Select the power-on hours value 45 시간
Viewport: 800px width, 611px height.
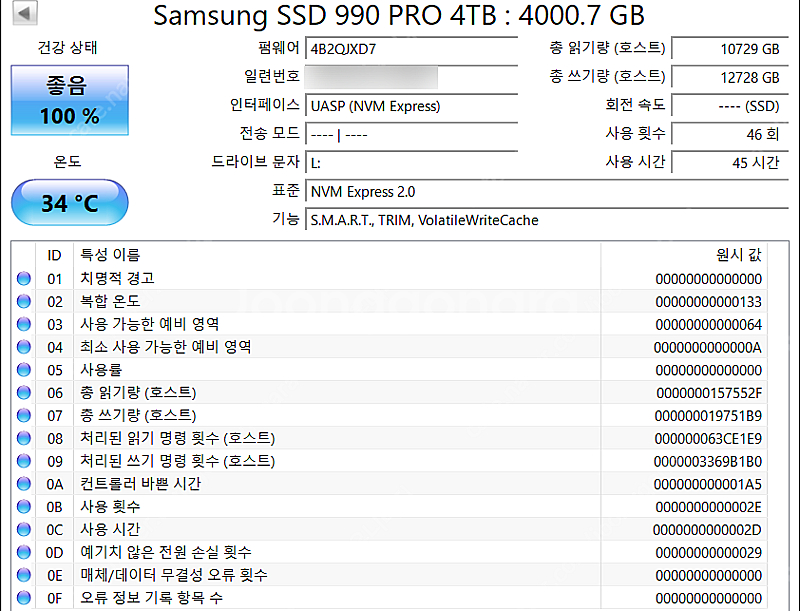[730, 163]
